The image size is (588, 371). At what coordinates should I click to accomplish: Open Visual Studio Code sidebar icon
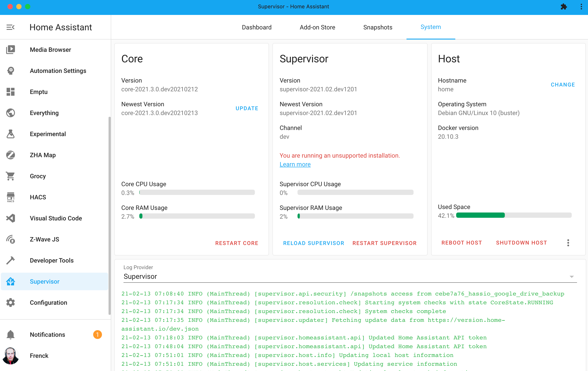point(11,218)
